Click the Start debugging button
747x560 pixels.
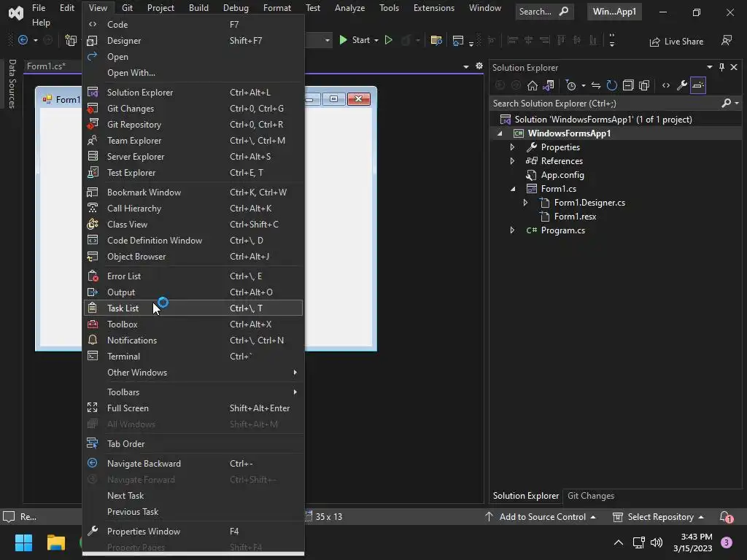point(355,41)
